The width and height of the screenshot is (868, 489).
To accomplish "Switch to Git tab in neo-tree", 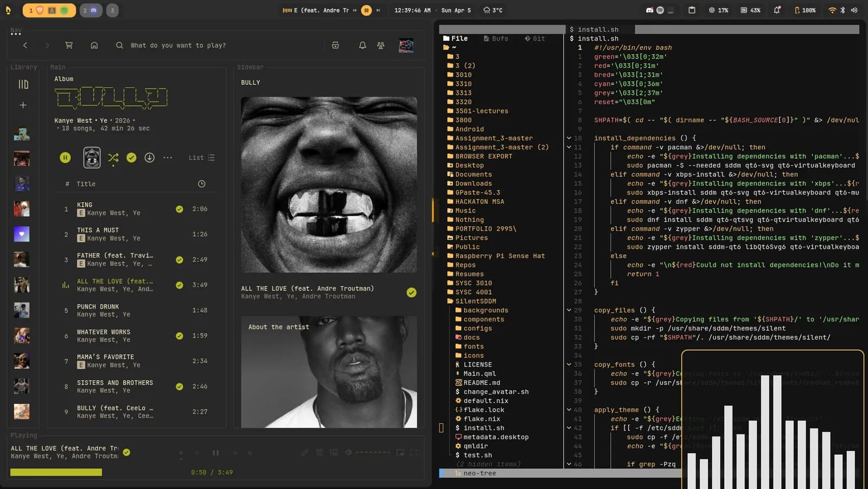I will pyautogui.click(x=534, y=38).
